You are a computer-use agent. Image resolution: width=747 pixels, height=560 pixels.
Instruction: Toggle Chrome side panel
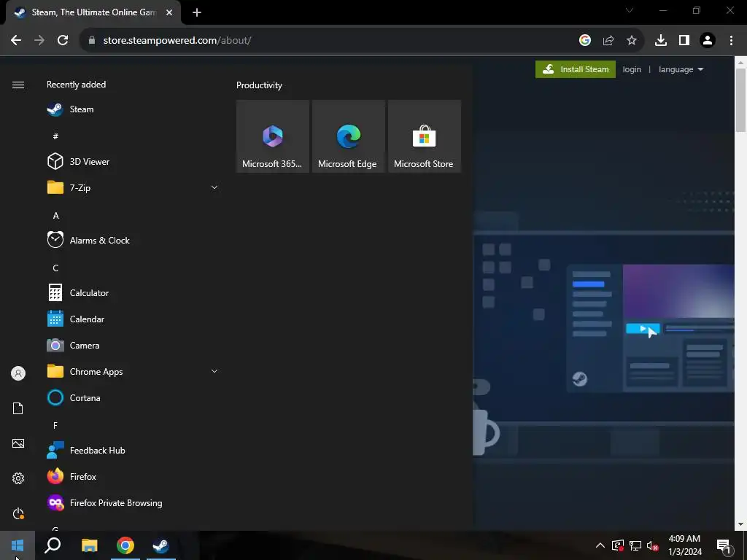coord(684,41)
